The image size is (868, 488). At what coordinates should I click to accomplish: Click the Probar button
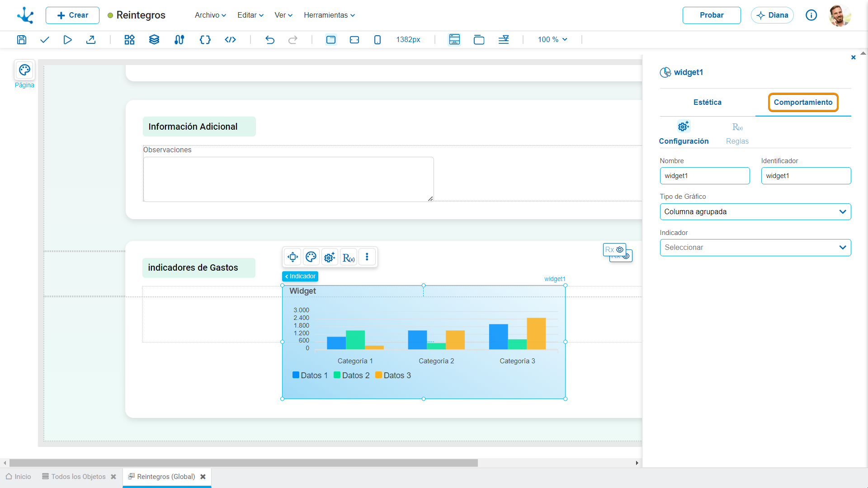(712, 15)
